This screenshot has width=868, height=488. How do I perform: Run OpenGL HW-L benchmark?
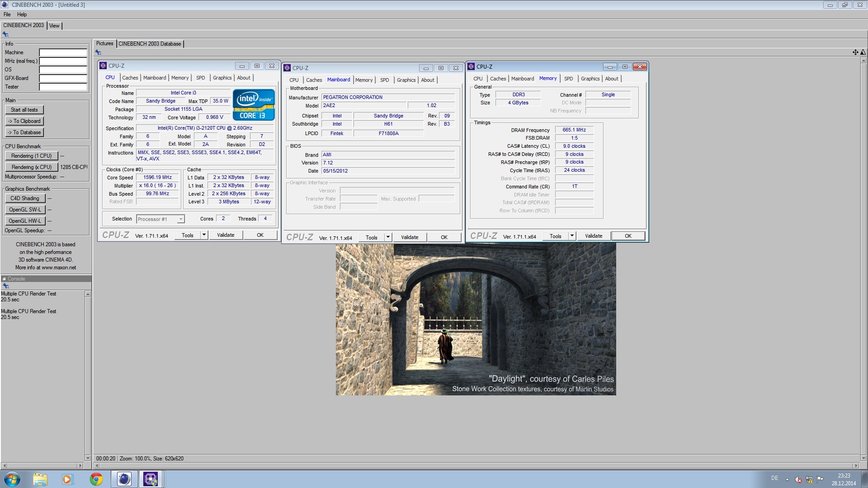pos(25,221)
